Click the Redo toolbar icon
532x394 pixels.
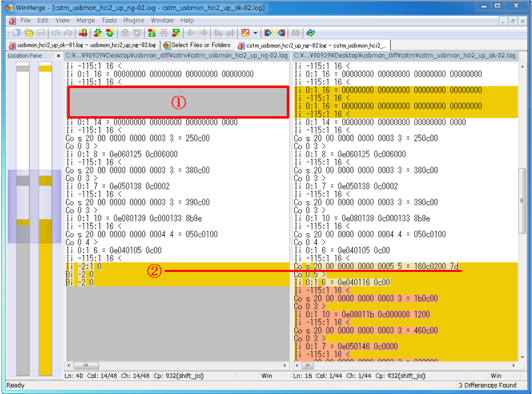coord(68,33)
